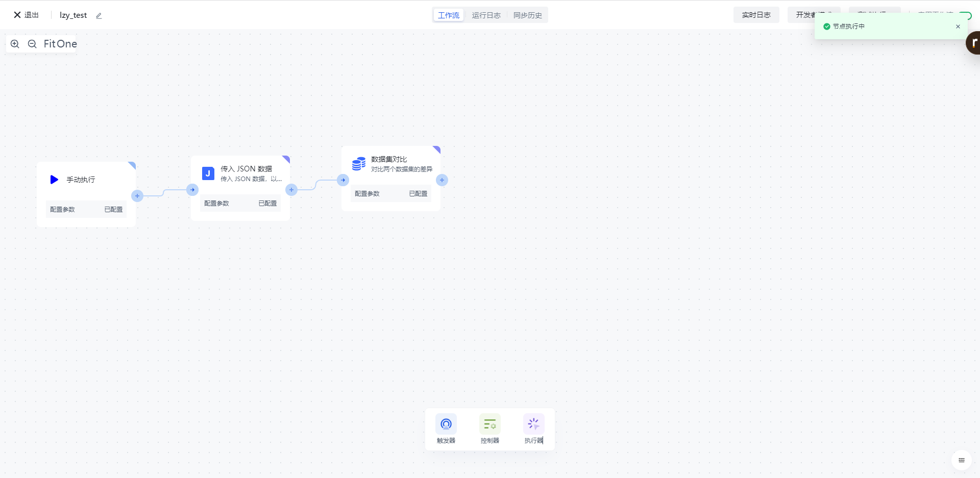
Task: Open the 触发器 trigger palette icon
Action: tap(446, 424)
